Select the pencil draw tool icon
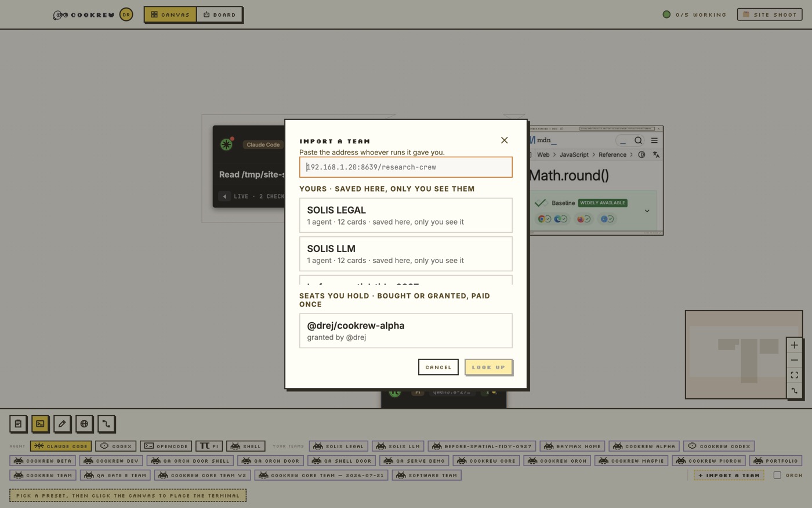 [62, 424]
